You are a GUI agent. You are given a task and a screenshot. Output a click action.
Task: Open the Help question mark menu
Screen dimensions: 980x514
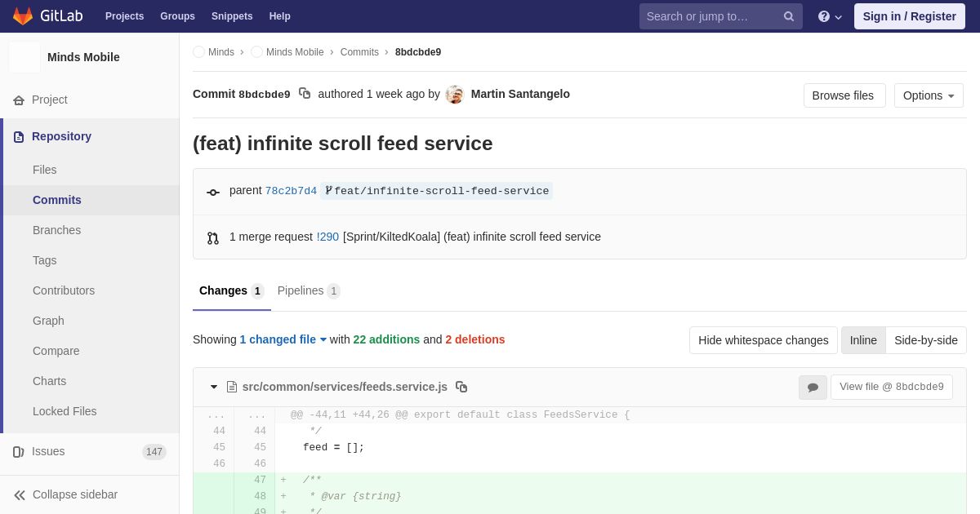point(830,16)
